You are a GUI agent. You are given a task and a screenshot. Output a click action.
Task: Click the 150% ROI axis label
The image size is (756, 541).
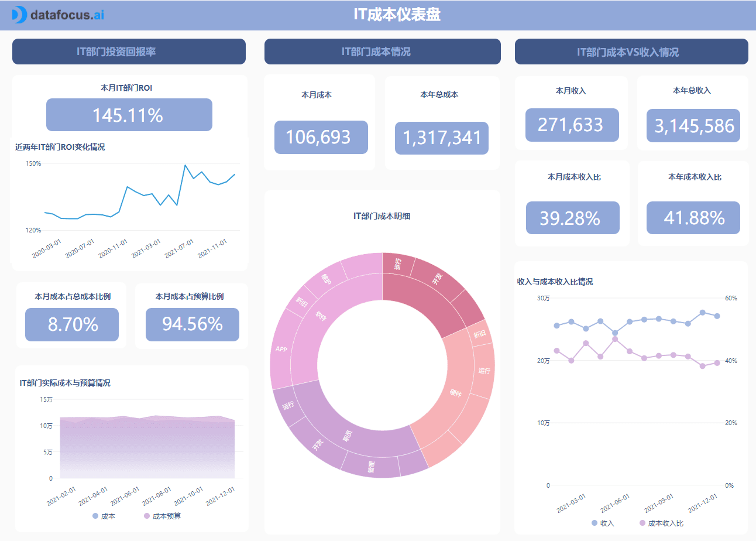coord(34,163)
